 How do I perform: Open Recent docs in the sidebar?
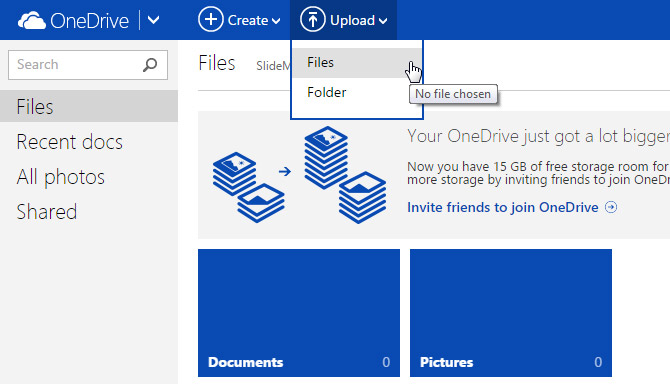70,142
